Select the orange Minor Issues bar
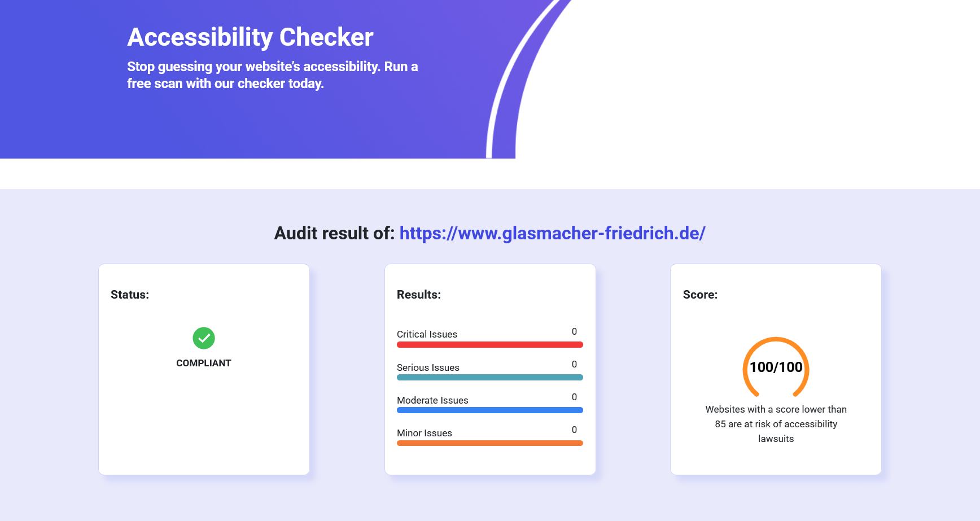 (490, 443)
